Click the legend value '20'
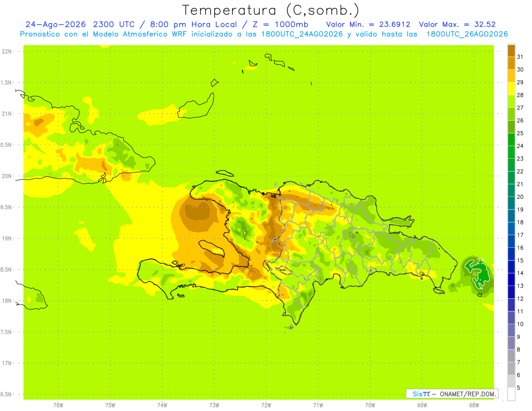Image resolution: width=532 pixels, height=411 pixels. click(520, 197)
